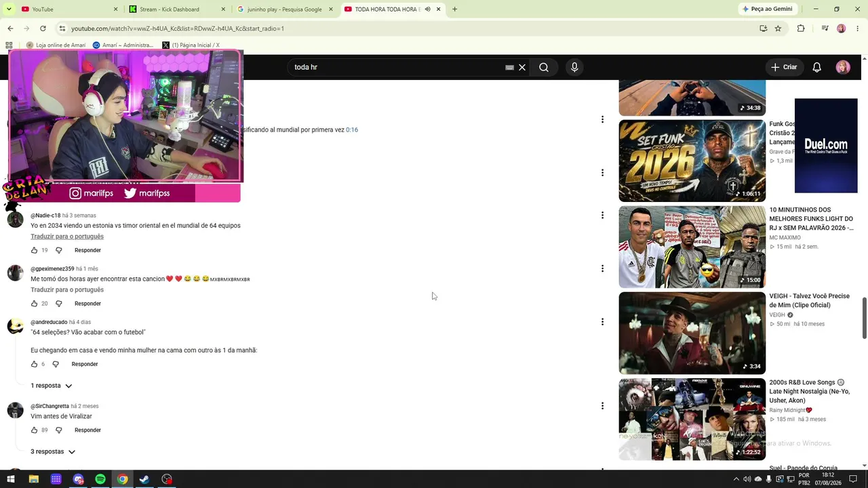This screenshot has width=868, height=488.
Task: Expand '3 respostas' under @SirChangretta comment
Action: 53,451
